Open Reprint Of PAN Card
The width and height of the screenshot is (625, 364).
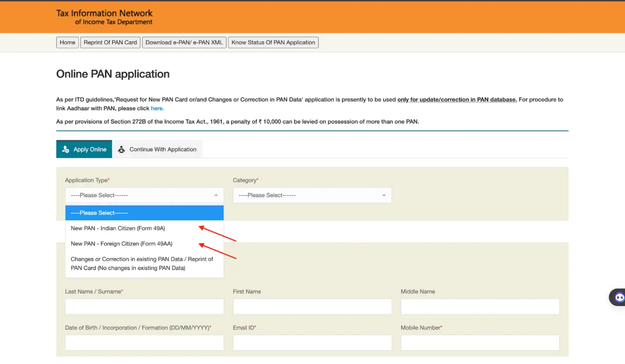(110, 42)
